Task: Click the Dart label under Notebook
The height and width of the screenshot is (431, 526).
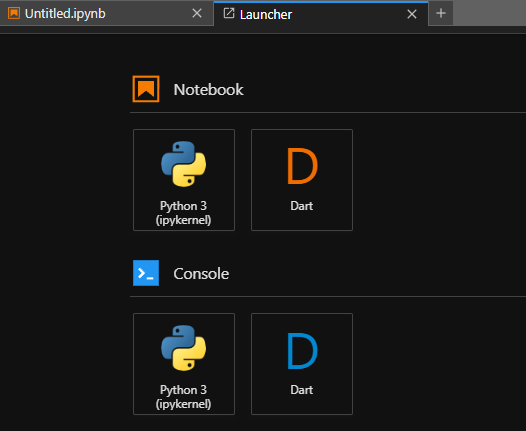Action: 302,206
